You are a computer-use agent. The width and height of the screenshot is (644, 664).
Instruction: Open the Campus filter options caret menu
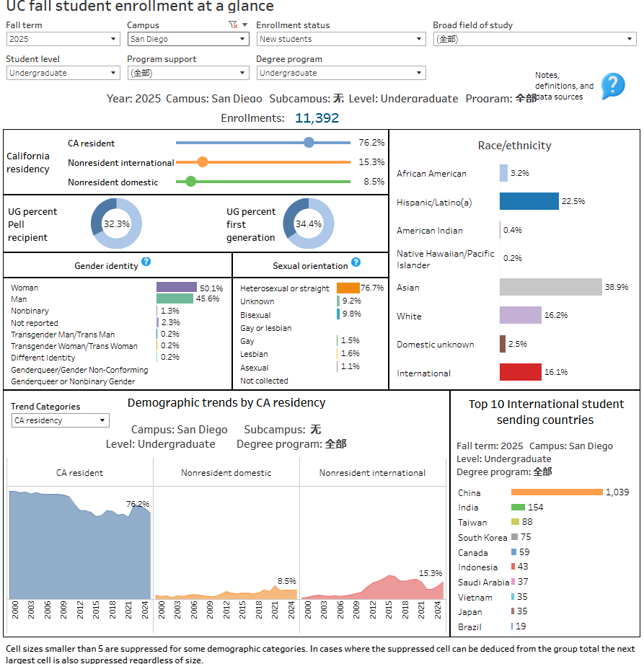(x=244, y=25)
